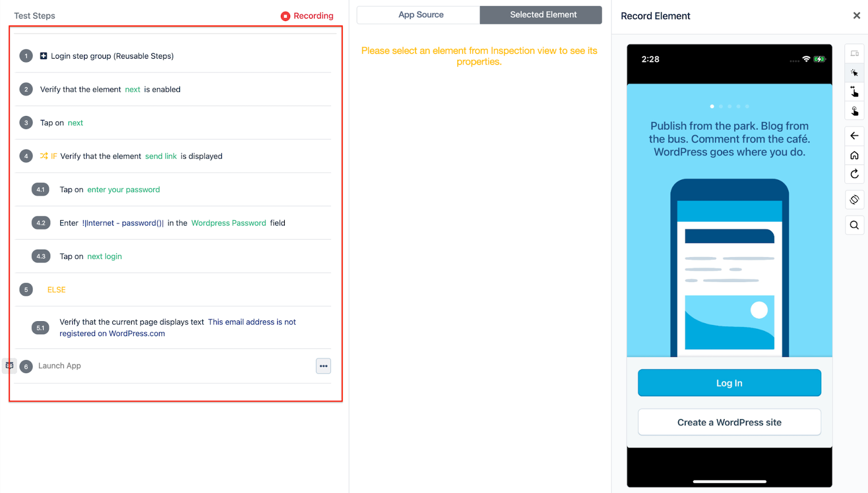Click the Wi-Fi icon on device status bar

click(806, 59)
